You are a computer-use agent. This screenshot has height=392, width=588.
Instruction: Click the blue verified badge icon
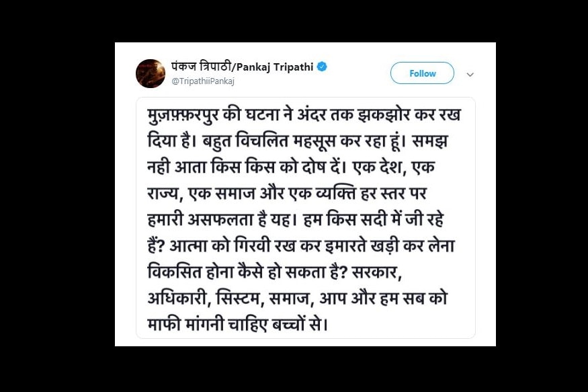322,67
